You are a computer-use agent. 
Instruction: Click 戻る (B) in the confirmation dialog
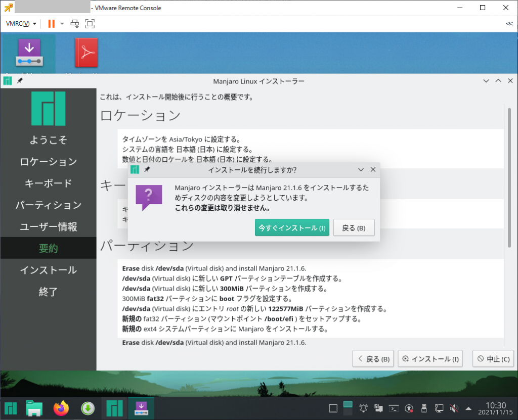(354, 227)
